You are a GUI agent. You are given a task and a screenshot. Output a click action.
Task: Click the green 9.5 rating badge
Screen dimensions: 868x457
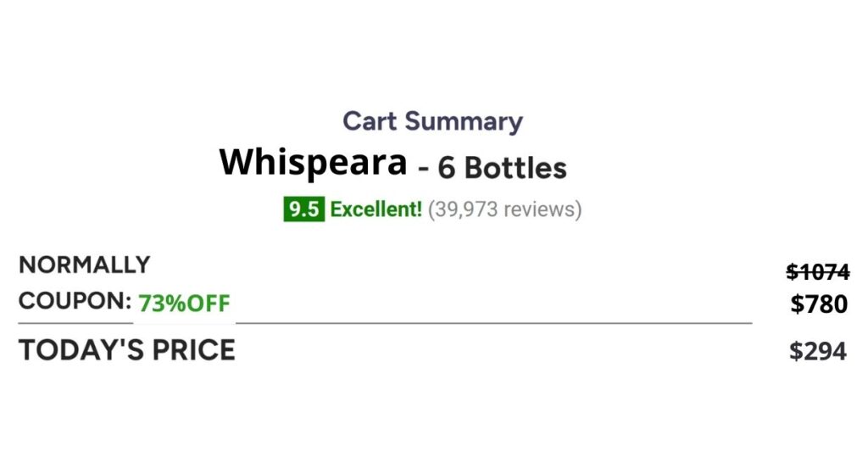coord(304,209)
